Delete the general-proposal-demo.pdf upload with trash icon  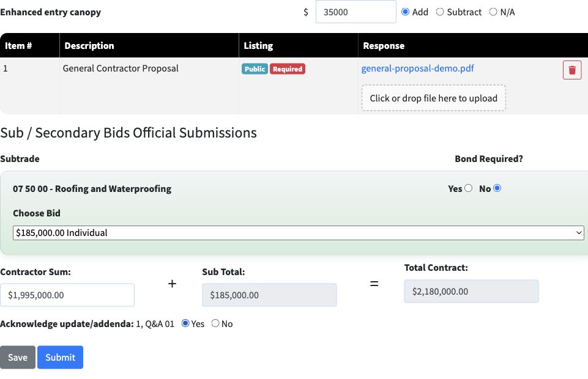click(x=572, y=70)
